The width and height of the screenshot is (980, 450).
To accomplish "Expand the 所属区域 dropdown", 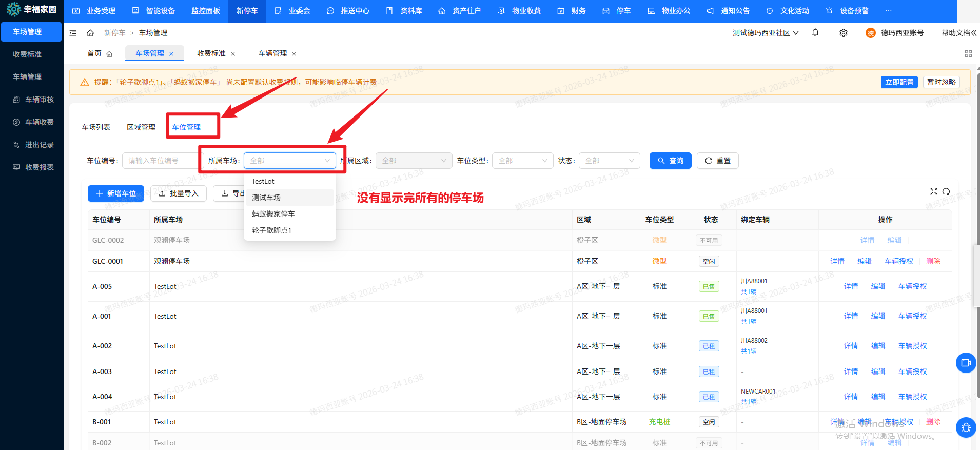I will coord(414,161).
